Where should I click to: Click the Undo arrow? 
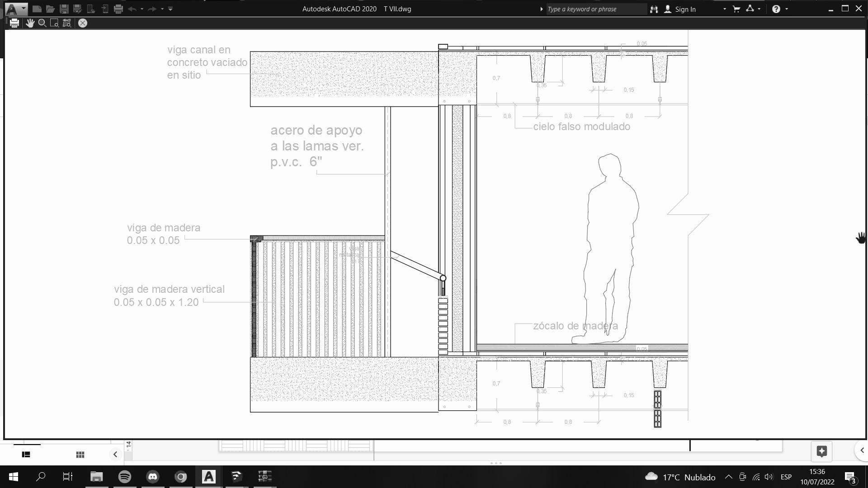tap(132, 9)
